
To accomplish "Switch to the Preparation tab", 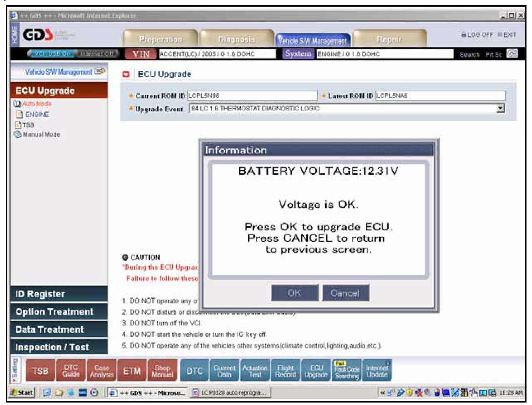I will pos(160,39).
